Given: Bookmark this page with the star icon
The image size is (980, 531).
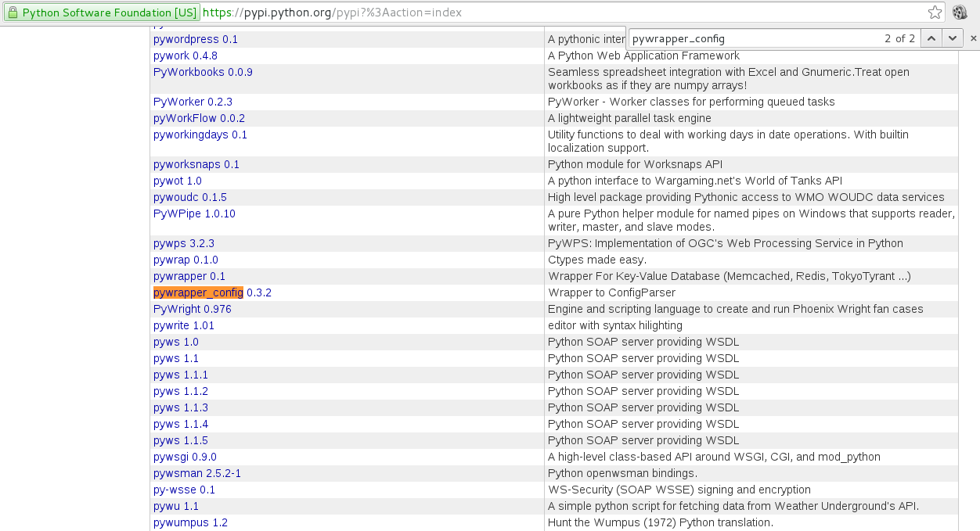Looking at the screenshot, I should tap(935, 13).
